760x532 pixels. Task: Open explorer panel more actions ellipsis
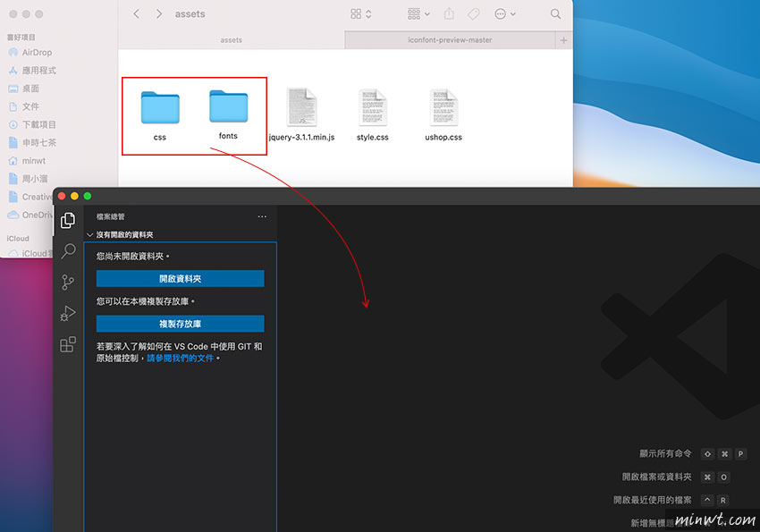click(262, 216)
